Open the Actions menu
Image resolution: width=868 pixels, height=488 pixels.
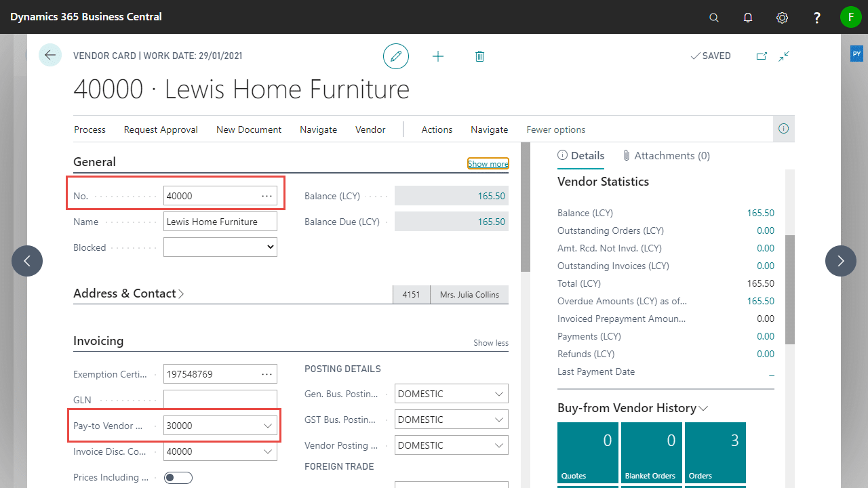click(x=437, y=129)
